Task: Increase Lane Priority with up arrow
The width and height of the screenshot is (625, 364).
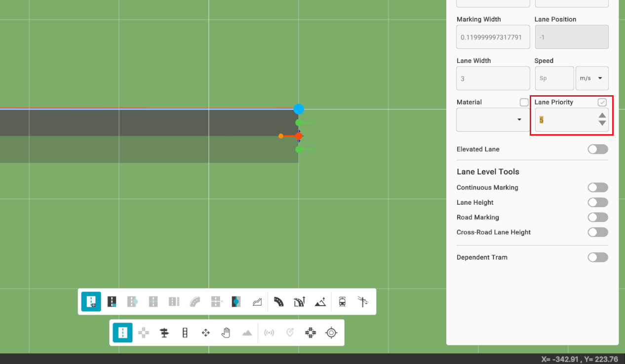Action: [602, 116]
